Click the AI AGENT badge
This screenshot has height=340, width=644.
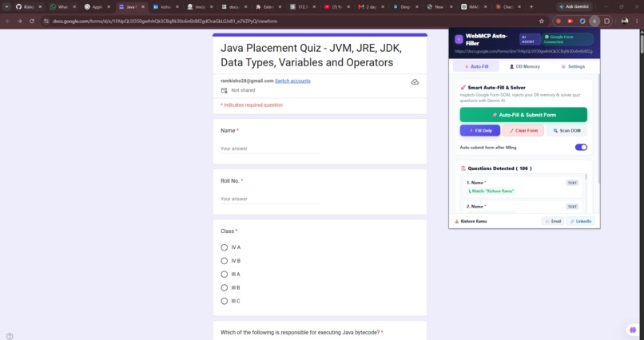tap(528, 39)
